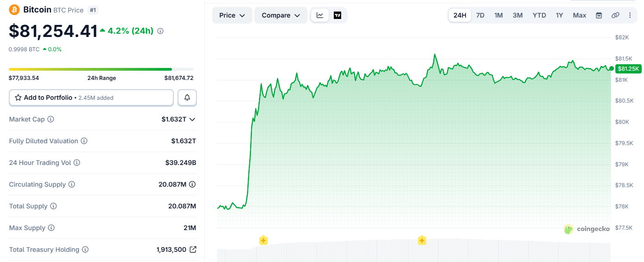This screenshot has height=262, width=644.
Task: Open Circulating Supply label info icon
Action: click(72, 184)
